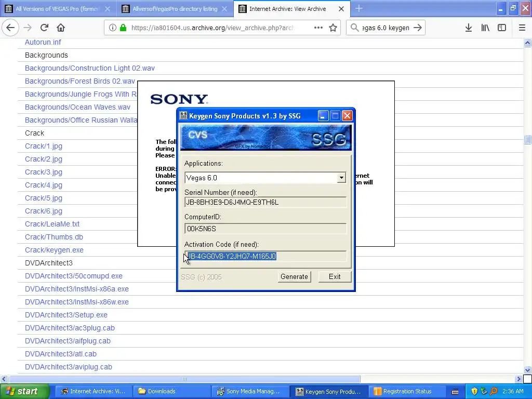Open the Windows Start menu
The image size is (532, 399).
pos(24,391)
